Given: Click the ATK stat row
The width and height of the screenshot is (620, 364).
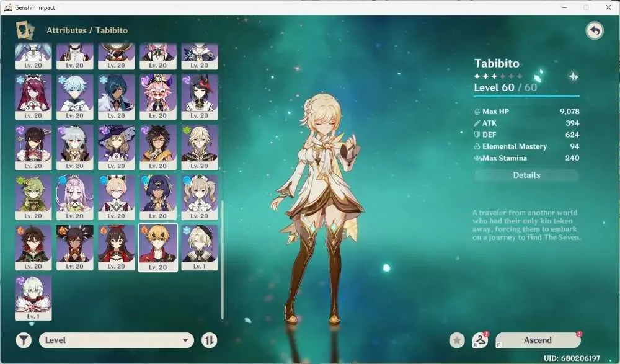Looking at the screenshot, I should pyautogui.click(x=526, y=123).
